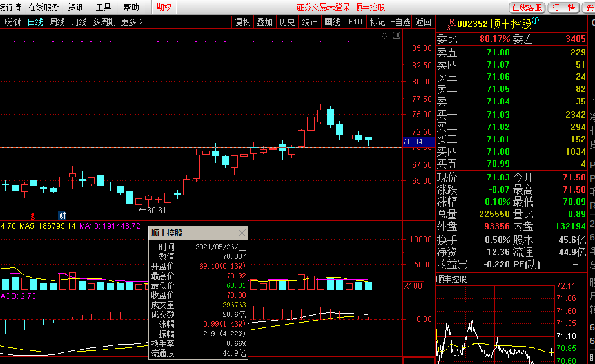Viewport: 595px width, 364px height.
Task: Click the 在线客服 button
Action: (x=527, y=8)
